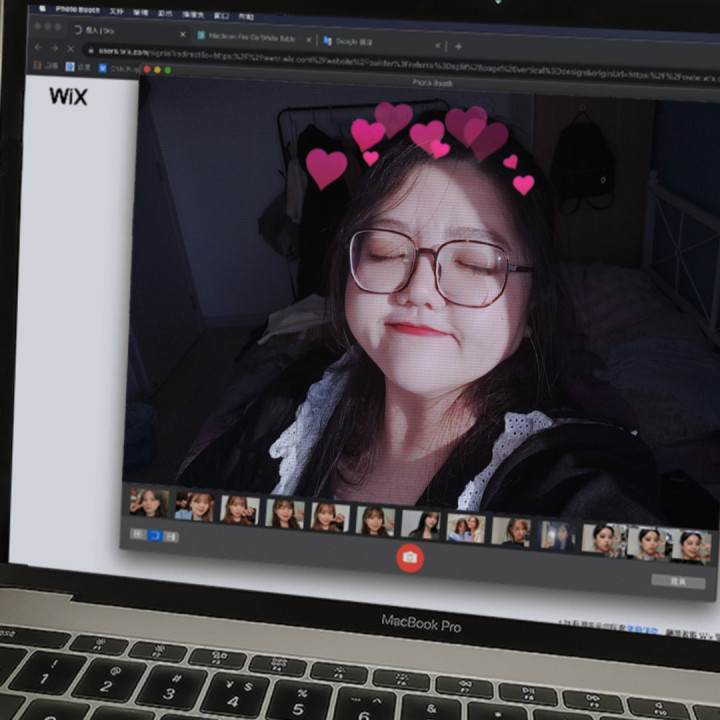Select the single still photo mode
This screenshot has height=720, width=720.
pos(155,535)
